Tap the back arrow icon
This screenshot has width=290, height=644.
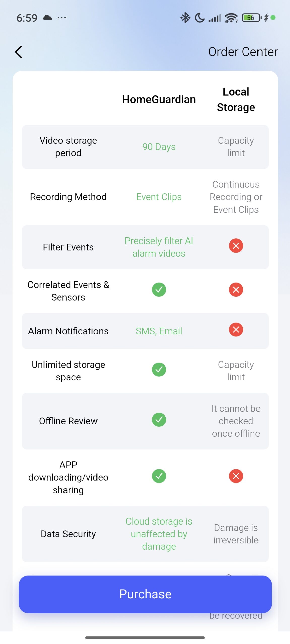tap(19, 52)
